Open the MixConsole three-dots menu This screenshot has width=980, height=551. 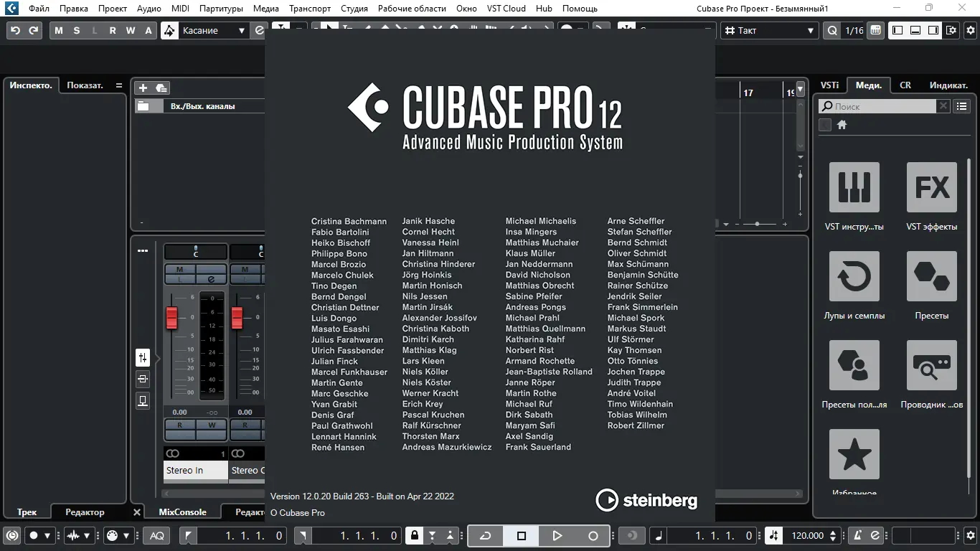(x=143, y=250)
